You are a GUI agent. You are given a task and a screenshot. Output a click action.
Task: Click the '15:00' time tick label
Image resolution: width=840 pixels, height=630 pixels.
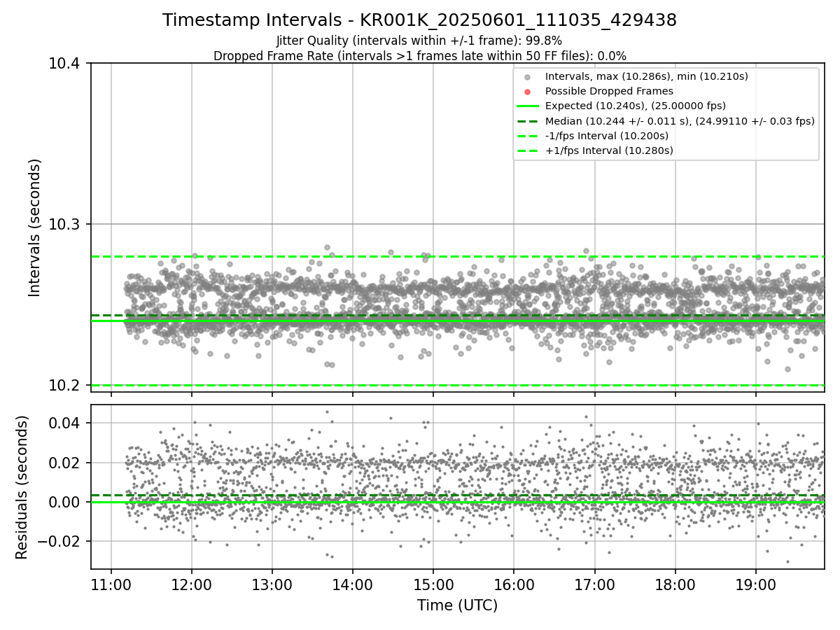(x=433, y=584)
